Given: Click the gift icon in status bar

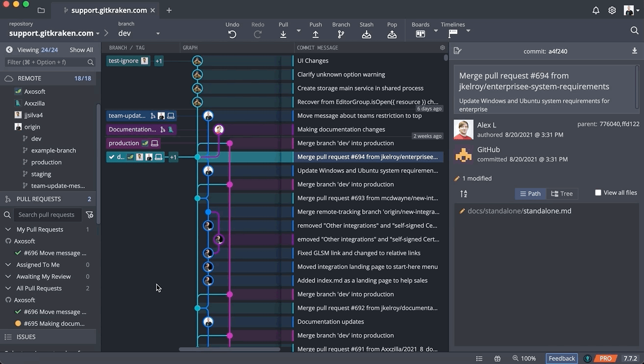Looking at the screenshot, I should pyautogui.click(x=497, y=359).
